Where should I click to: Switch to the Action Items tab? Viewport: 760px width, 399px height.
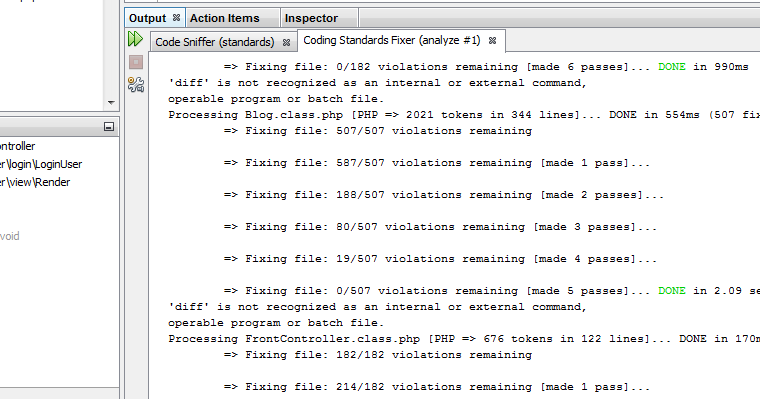tap(224, 18)
